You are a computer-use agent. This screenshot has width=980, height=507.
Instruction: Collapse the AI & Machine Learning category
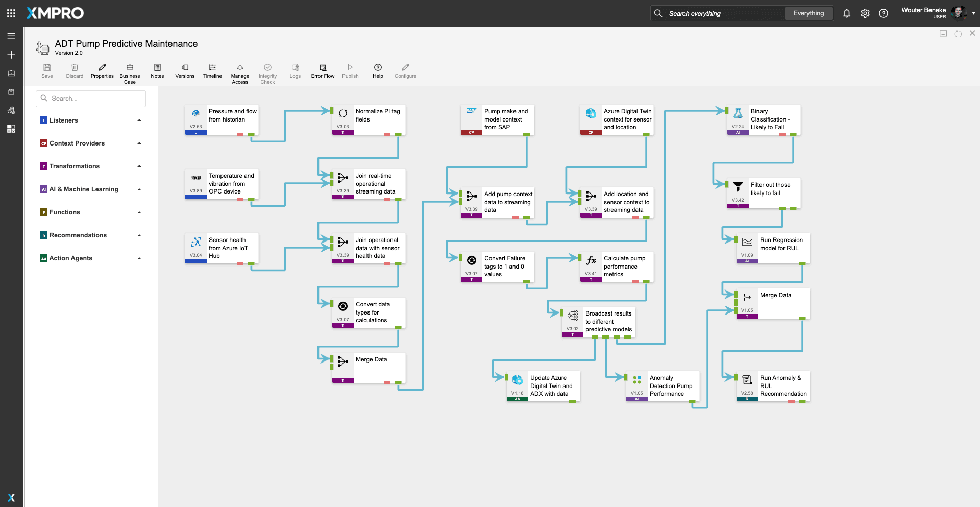point(139,189)
